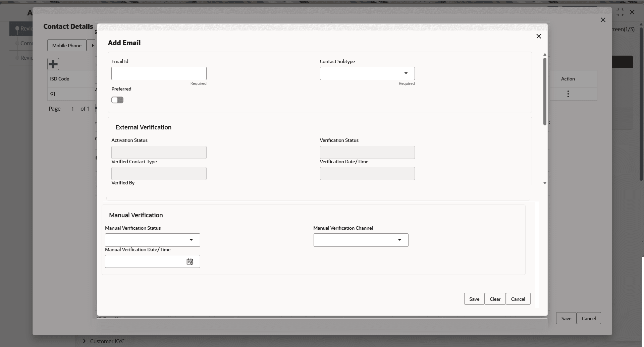Save the new email entry

[x=474, y=299]
